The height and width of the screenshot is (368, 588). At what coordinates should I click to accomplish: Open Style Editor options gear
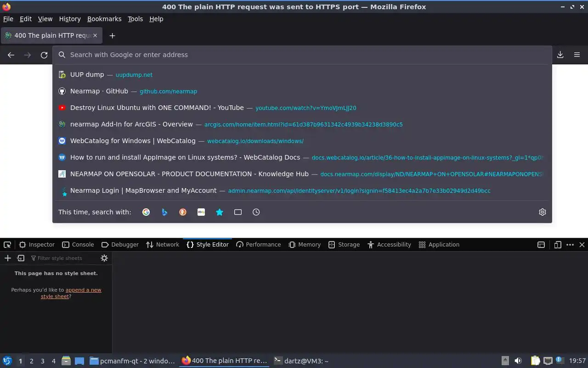coord(104,258)
